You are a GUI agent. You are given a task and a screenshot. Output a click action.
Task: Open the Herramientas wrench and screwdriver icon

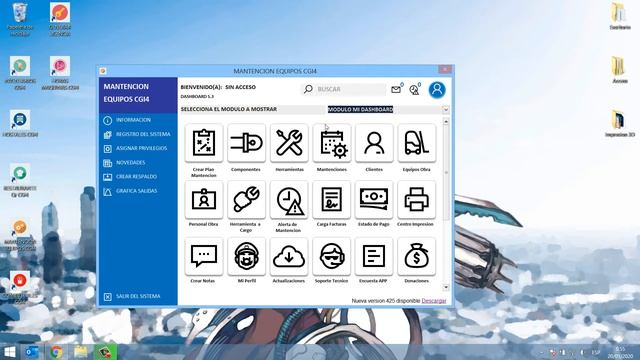(x=289, y=143)
